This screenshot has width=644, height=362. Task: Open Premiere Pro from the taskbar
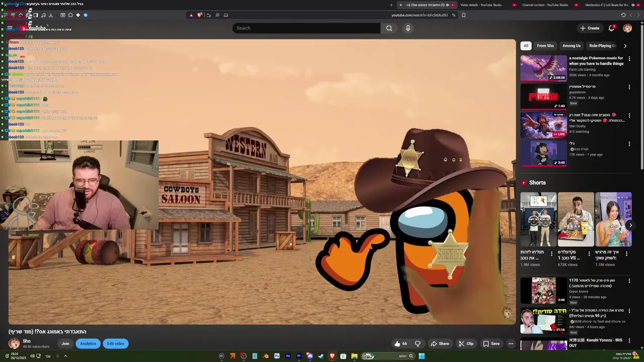click(299, 356)
